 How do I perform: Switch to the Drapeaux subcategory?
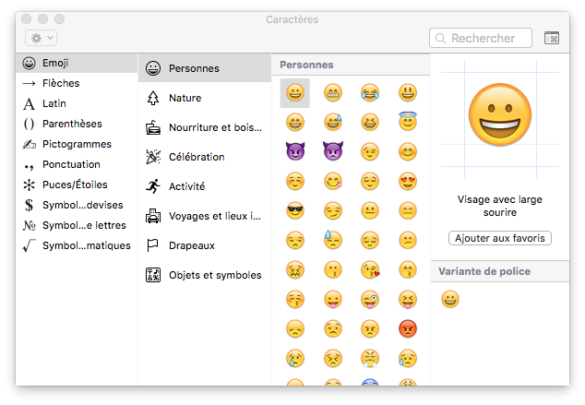tap(204, 245)
